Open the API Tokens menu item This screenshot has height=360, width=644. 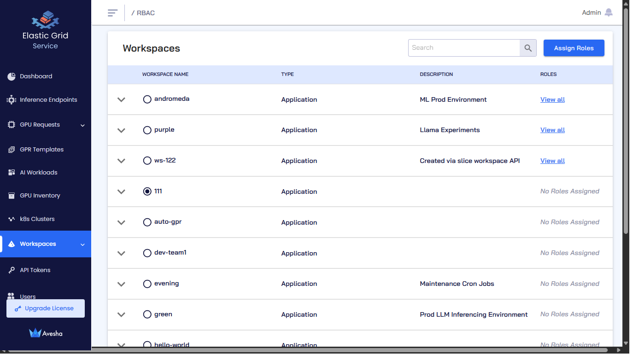coord(35,270)
